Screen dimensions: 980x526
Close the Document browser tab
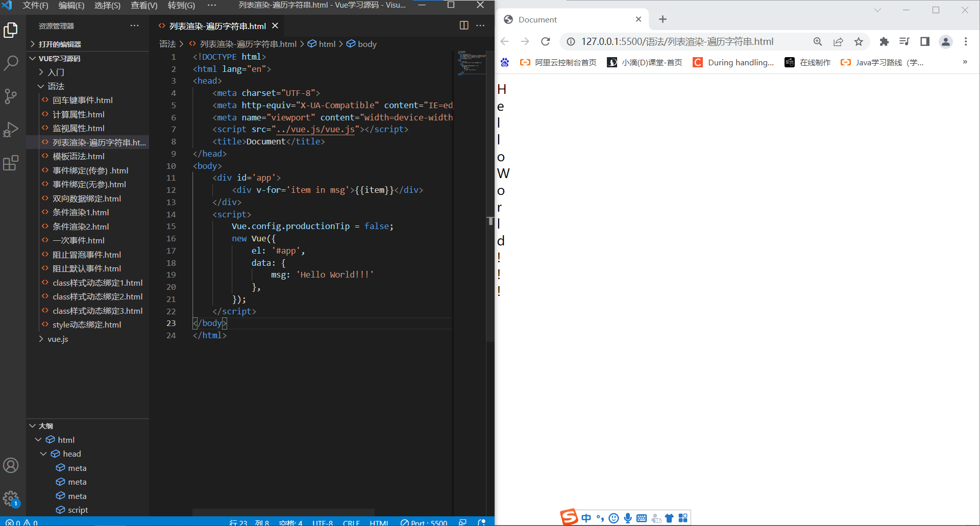tap(639, 19)
